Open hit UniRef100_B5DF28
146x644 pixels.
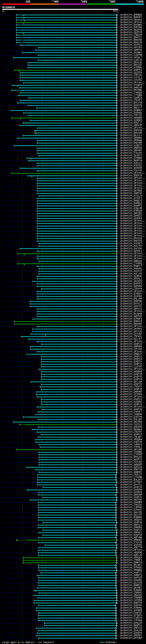(x=131, y=175)
